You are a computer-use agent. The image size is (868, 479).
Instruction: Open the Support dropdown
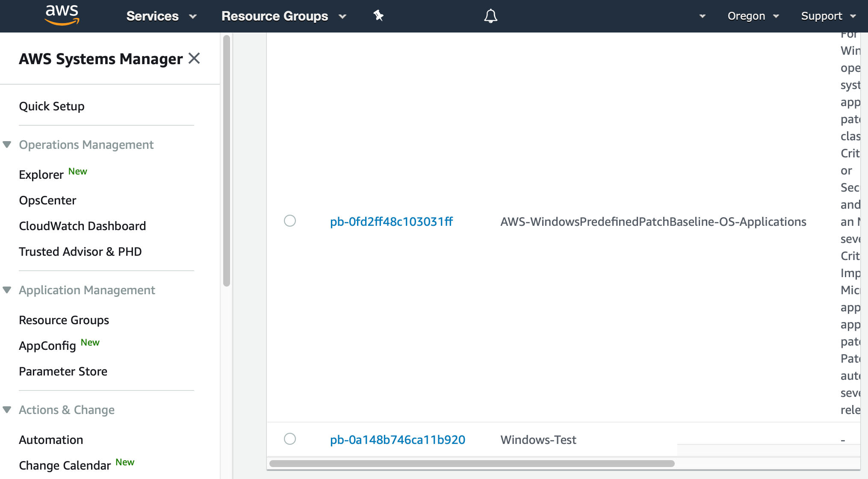[x=827, y=16]
